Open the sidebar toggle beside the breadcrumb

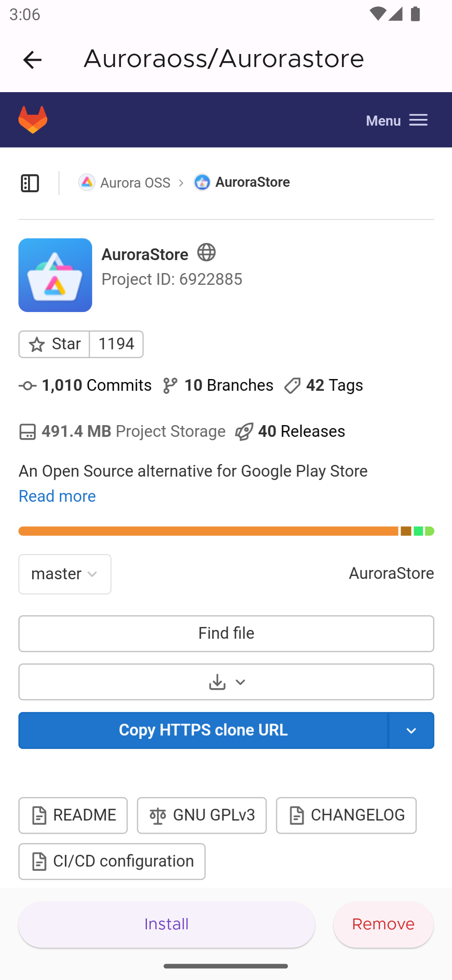point(29,182)
